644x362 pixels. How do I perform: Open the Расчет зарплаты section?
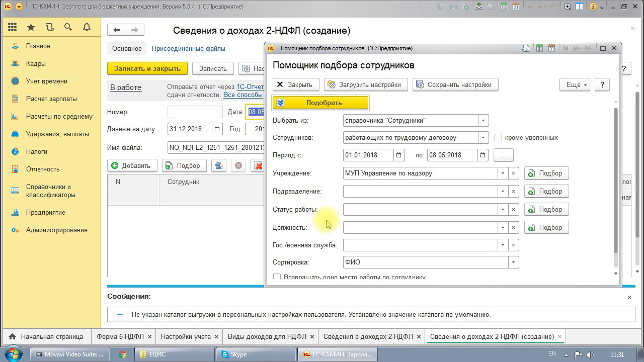point(51,99)
